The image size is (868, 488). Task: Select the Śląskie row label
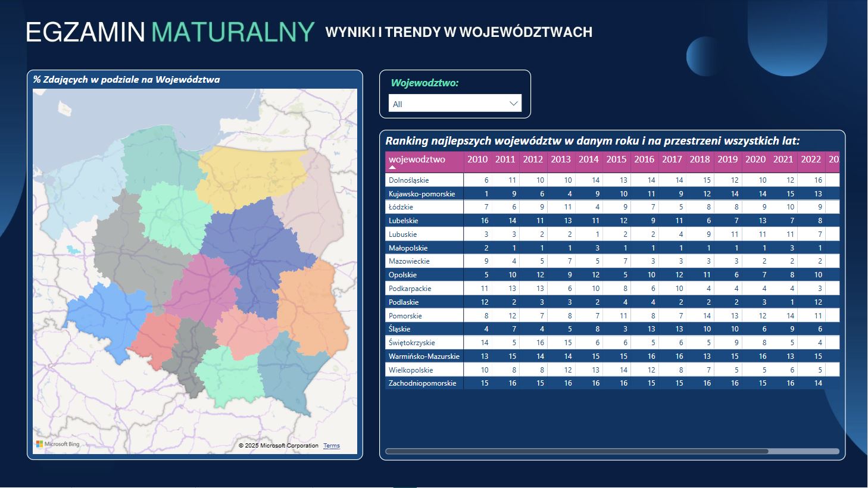coord(399,329)
